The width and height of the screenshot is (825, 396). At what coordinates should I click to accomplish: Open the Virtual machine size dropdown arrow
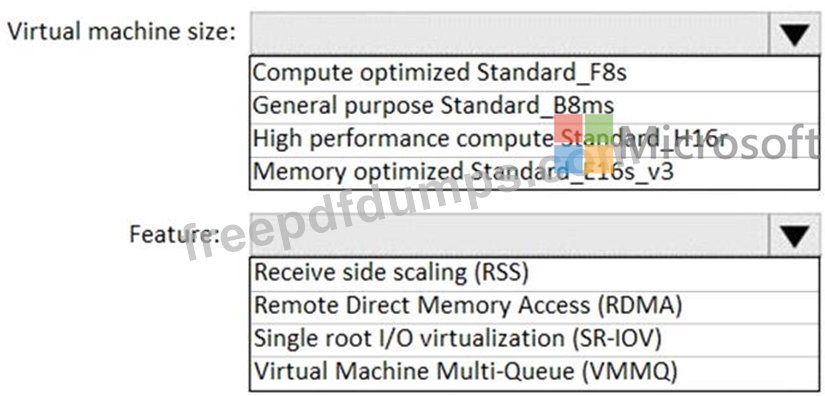tap(794, 34)
